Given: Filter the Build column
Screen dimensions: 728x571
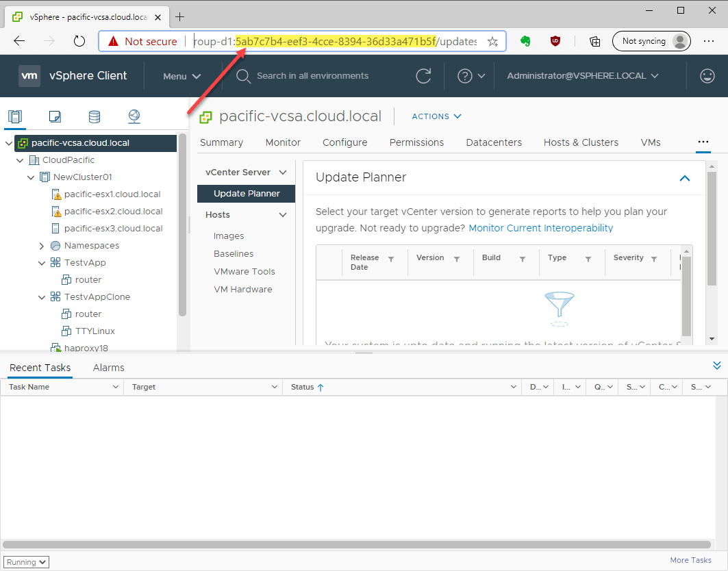Looking at the screenshot, I should 523,259.
